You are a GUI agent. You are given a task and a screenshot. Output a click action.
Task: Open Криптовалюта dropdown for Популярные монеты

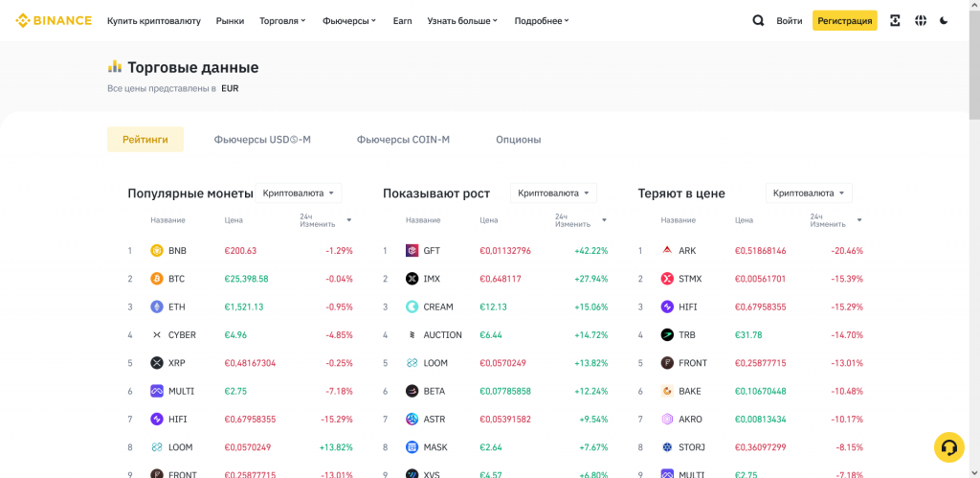(x=299, y=193)
